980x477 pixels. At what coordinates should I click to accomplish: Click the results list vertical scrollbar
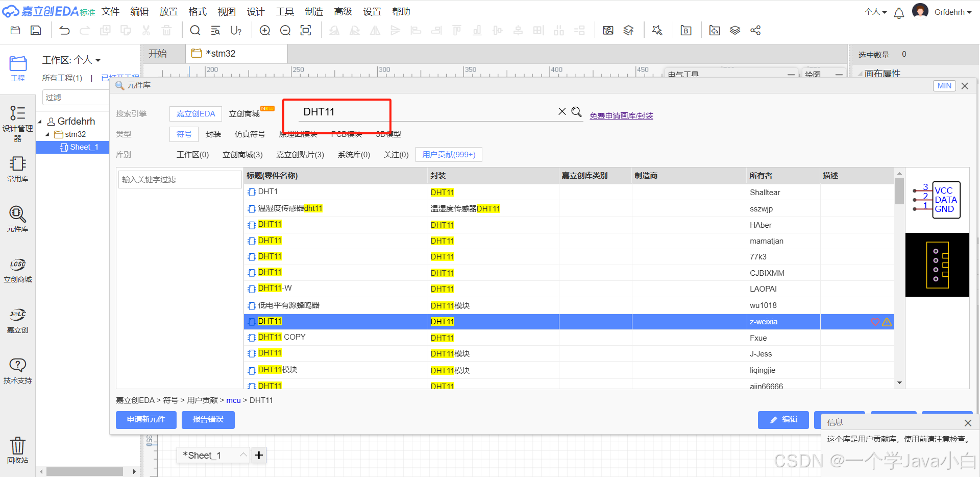coord(899,191)
